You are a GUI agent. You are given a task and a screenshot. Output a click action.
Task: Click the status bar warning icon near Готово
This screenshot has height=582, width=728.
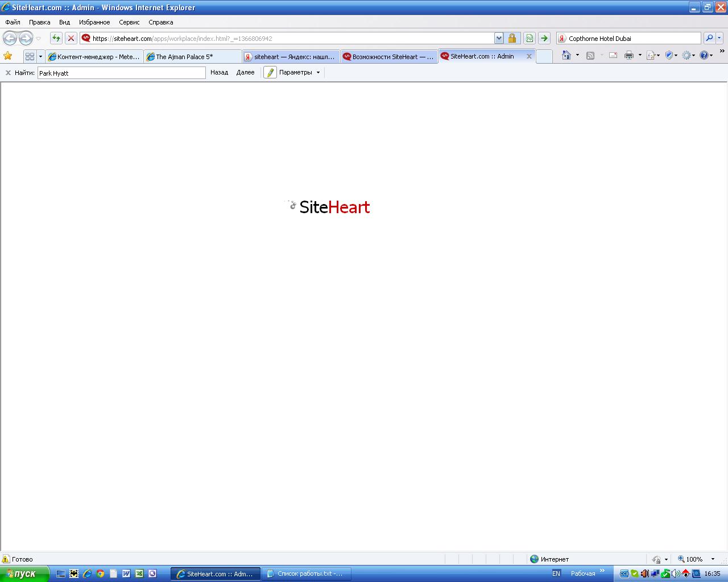tap(6, 559)
